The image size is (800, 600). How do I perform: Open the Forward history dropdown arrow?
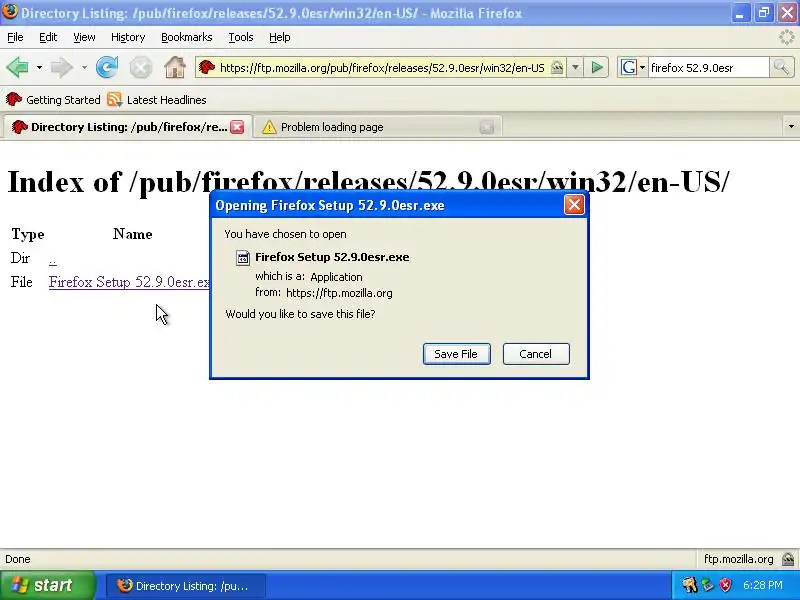(x=84, y=67)
